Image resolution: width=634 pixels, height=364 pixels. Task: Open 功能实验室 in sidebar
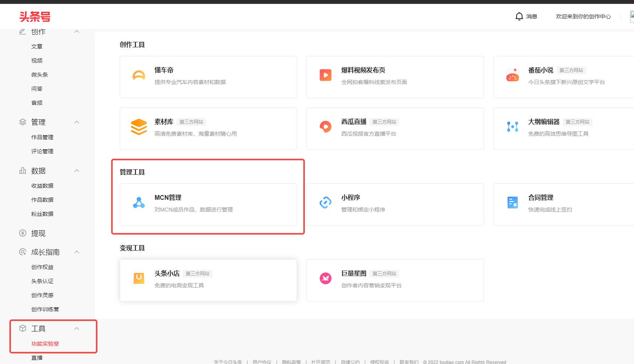45,344
